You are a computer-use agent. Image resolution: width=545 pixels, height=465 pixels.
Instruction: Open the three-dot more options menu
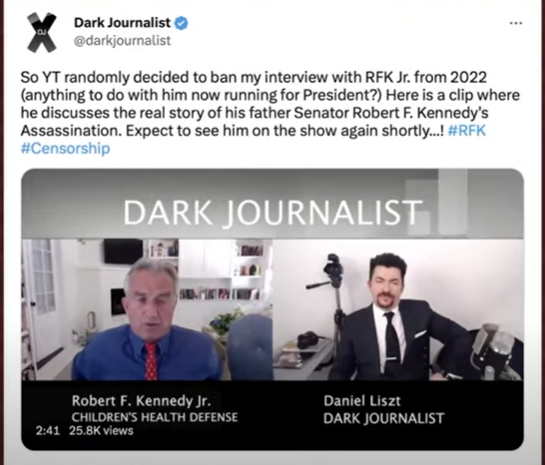click(516, 23)
